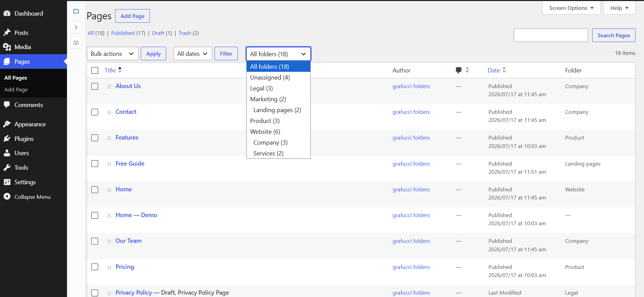Select Landing pages (2) in folder list
The width and height of the screenshot is (644, 297).
pos(278,110)
